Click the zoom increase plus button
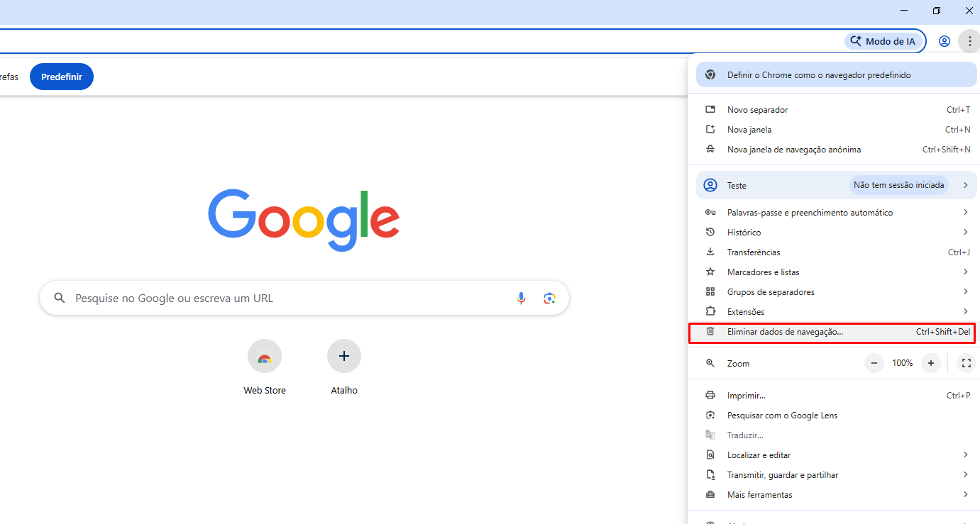The image size is (980, 524). tap(930, 363)
